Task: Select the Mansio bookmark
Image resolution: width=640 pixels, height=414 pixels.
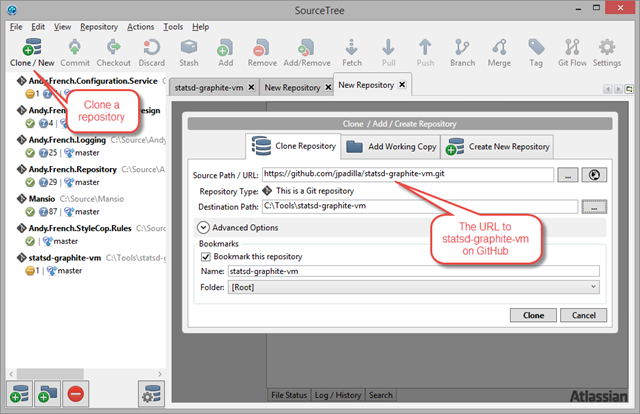Action: (42, 199)
